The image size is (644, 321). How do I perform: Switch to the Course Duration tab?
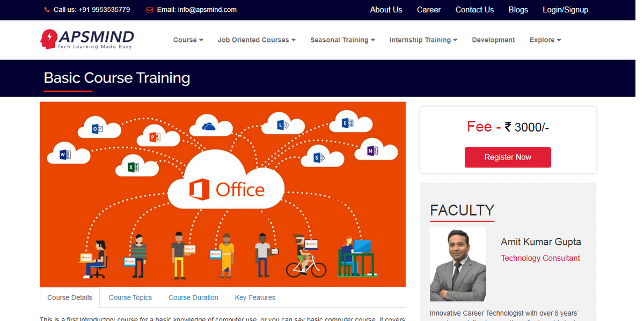(x=193, y=297)
